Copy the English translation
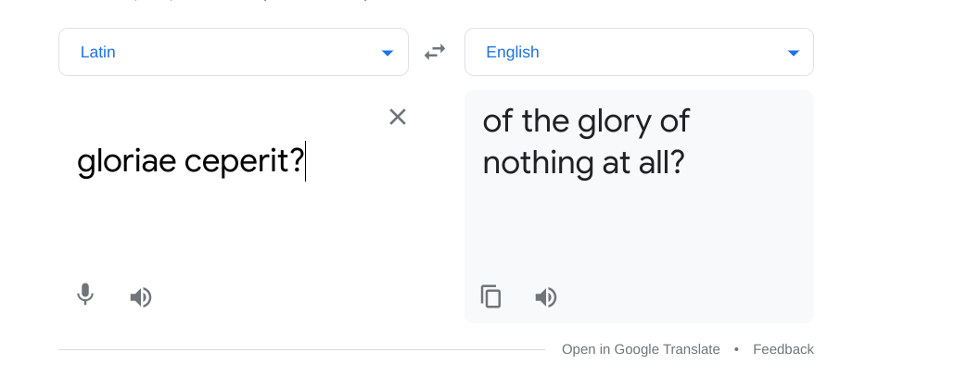 coord(490,297)
